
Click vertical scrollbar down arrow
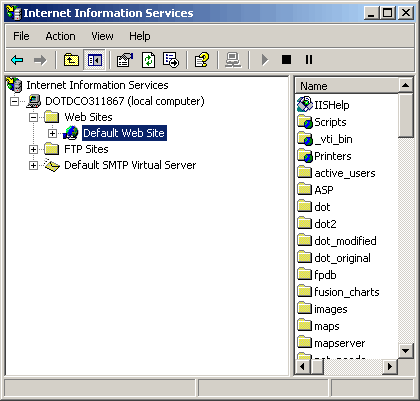[x=405, y=351]
